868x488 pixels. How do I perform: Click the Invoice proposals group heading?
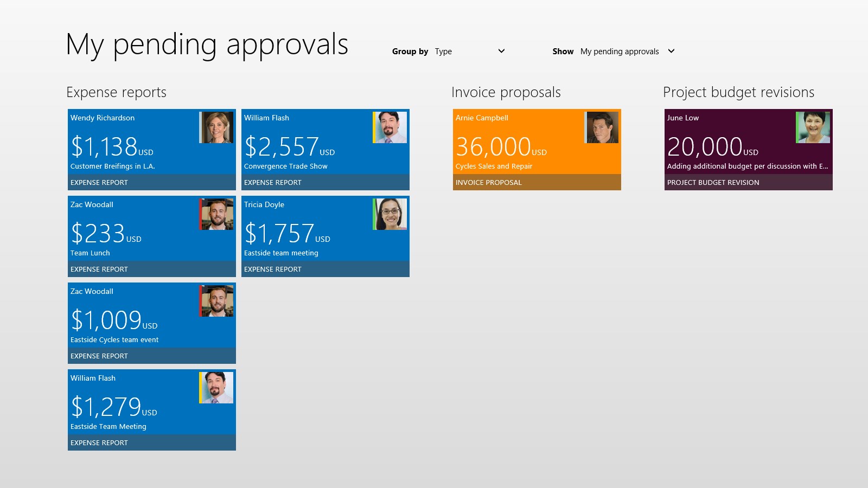point(506,92)
